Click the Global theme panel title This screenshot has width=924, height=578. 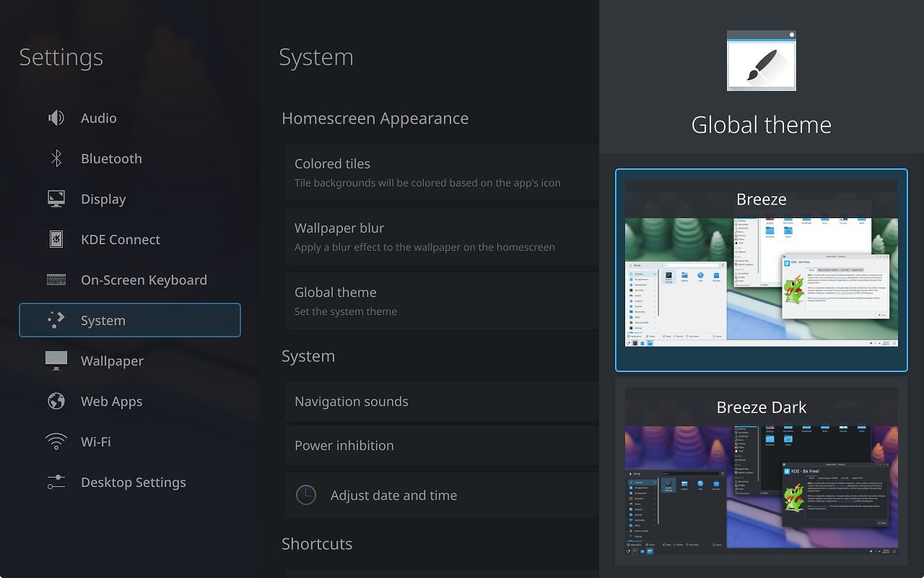click(x=762, y=124)
